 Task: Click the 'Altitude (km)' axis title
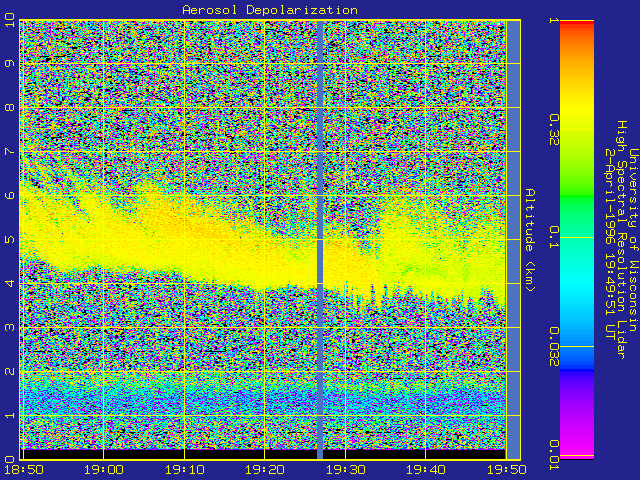[x=530, y=240]
